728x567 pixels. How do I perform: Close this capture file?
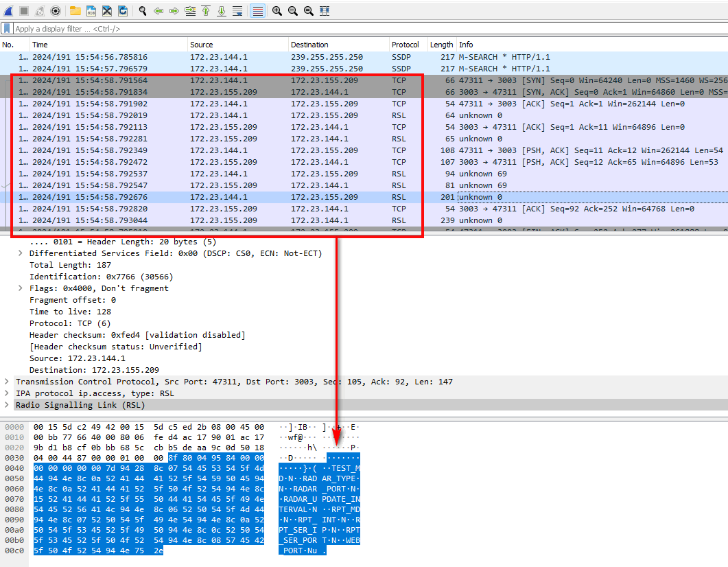click(107, 11)
